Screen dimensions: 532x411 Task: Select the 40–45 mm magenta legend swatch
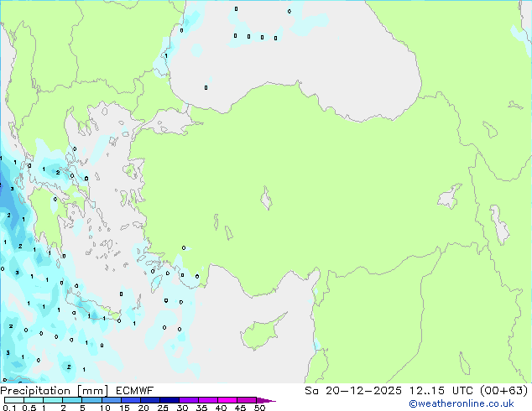(x=227, y=400)
